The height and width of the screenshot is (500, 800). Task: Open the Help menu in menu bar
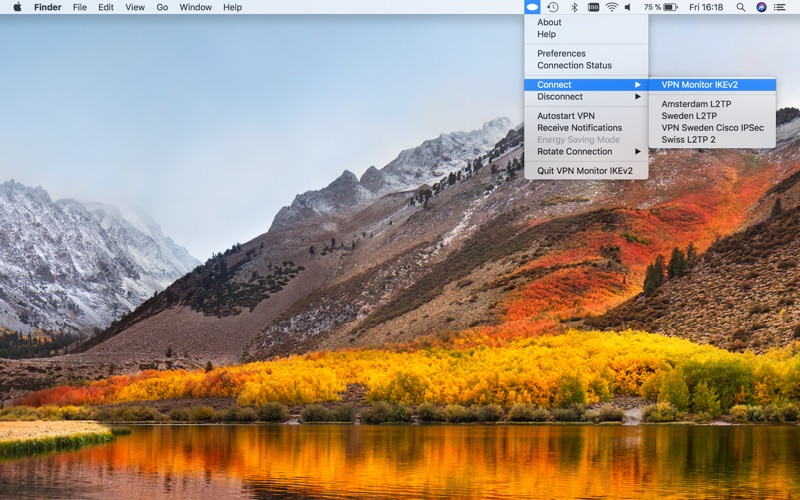(232, 7)
